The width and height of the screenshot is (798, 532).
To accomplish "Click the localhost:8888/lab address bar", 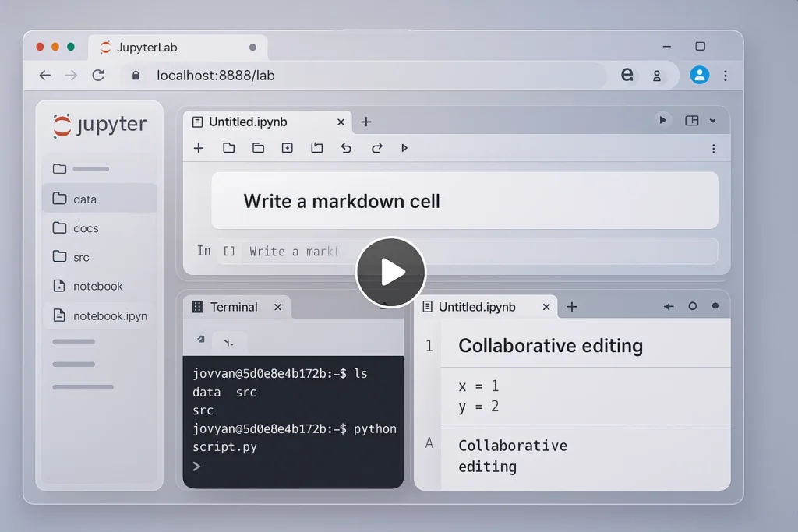I will [x=216, y=76].
